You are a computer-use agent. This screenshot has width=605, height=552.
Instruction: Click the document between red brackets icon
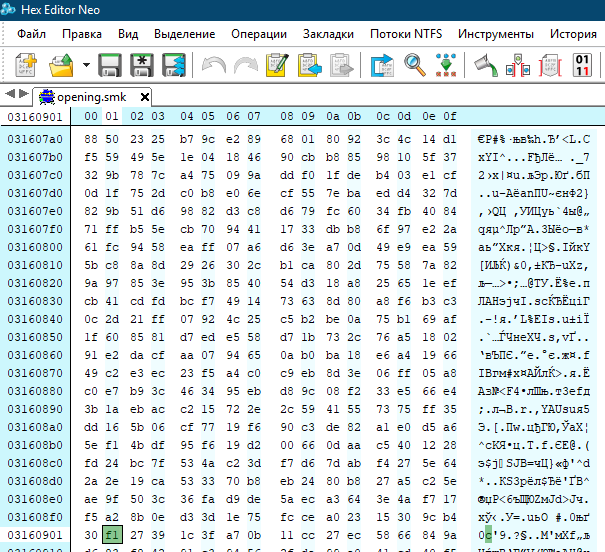(x=550, y=65)
